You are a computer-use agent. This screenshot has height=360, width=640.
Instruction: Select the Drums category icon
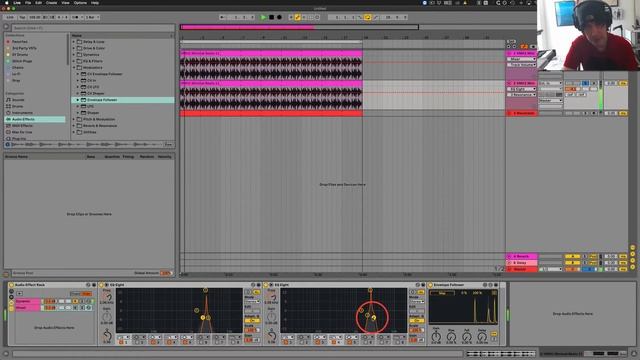point(8,106)
